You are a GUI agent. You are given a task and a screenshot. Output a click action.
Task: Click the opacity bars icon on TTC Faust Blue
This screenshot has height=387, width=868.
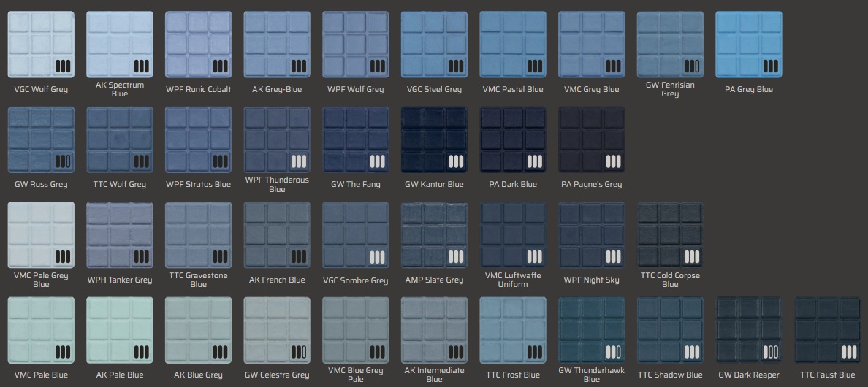(849, 352)
